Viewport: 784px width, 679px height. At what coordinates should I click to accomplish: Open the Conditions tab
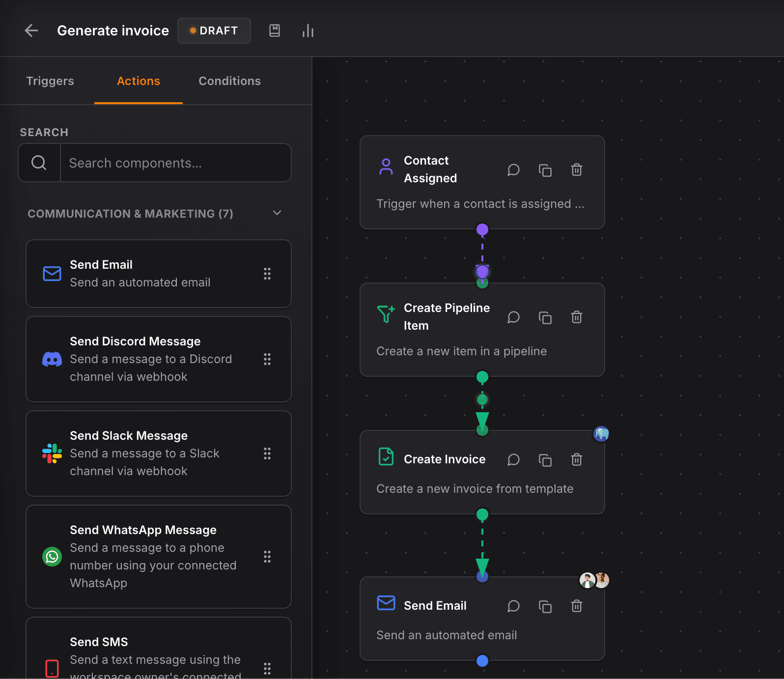[229, 81]
